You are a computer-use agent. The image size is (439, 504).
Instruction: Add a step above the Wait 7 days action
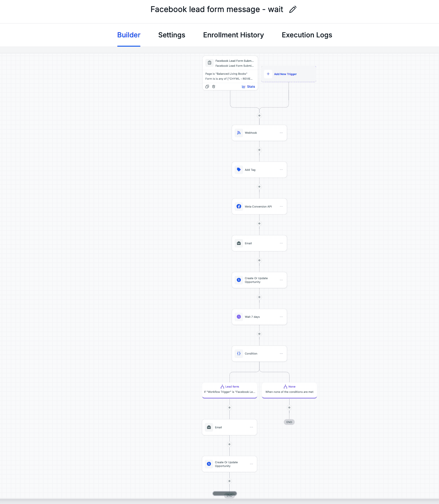[259, 297]
